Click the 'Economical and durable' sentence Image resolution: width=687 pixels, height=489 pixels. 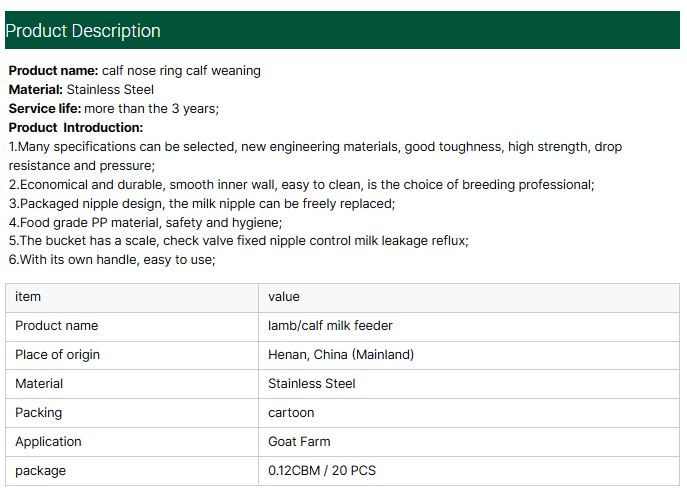(301, 185)
